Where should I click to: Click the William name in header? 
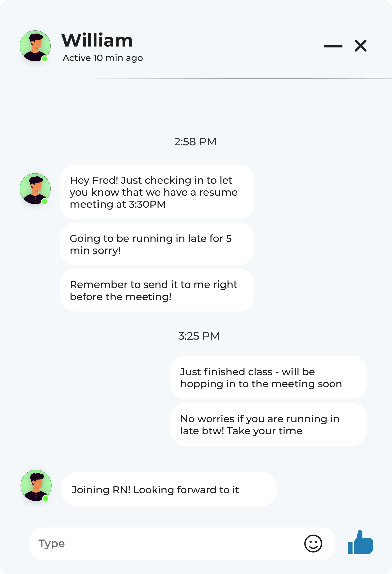[x=97, y=40]
